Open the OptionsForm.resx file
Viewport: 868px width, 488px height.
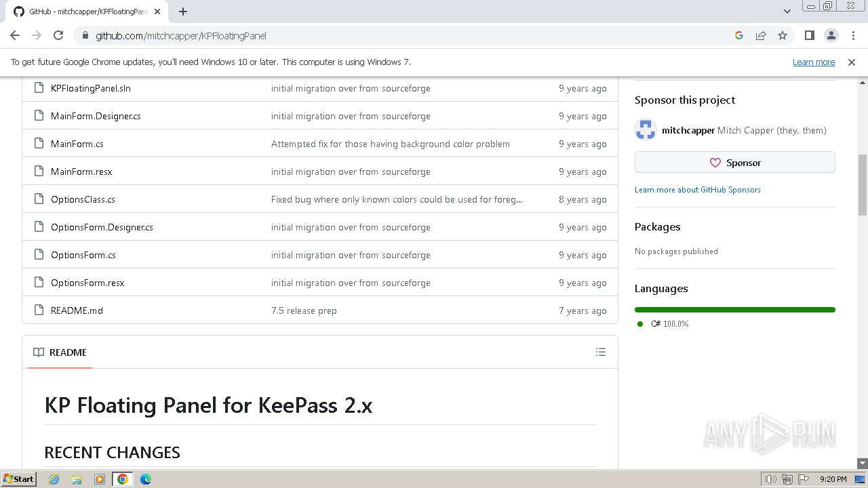click(x=87, y=283)
